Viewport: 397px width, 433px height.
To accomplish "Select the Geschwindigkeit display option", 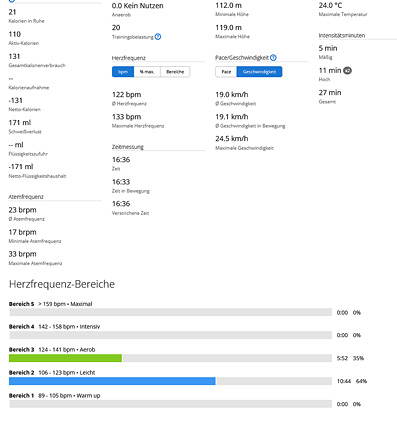I will [x=259, y=72].
